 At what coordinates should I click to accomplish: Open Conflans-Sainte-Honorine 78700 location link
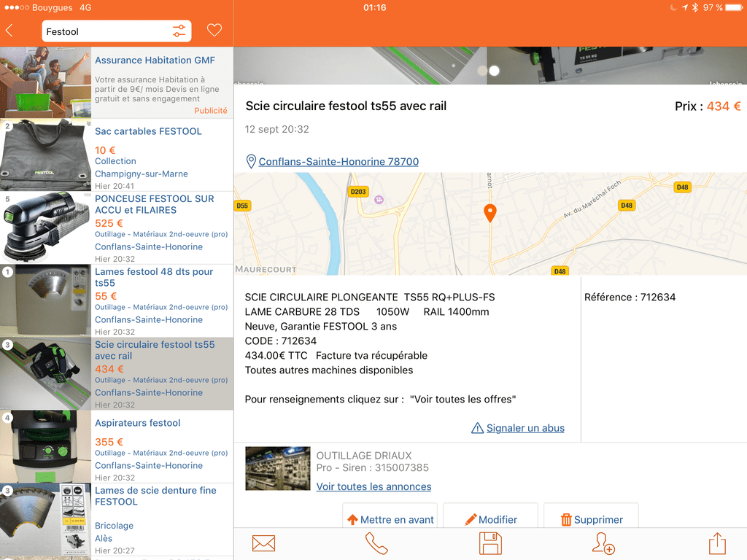click(x=338, y=161)
